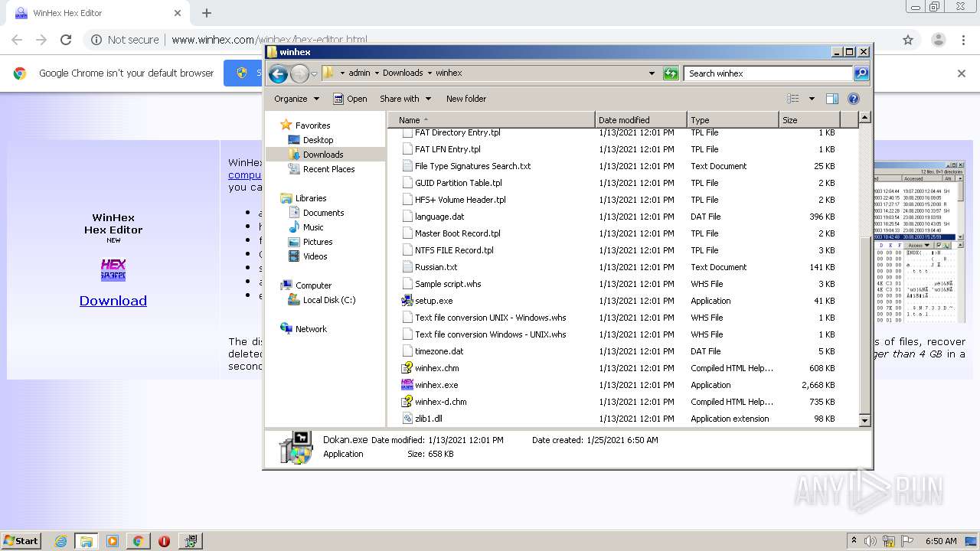Open the Share with menu
The image size is (980, 551).
point(405,99)
